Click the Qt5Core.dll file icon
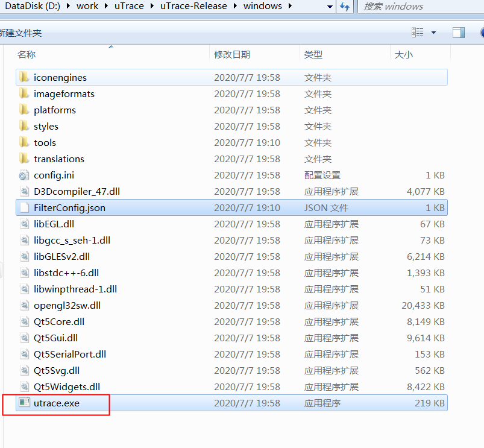 tap(24, 322)
